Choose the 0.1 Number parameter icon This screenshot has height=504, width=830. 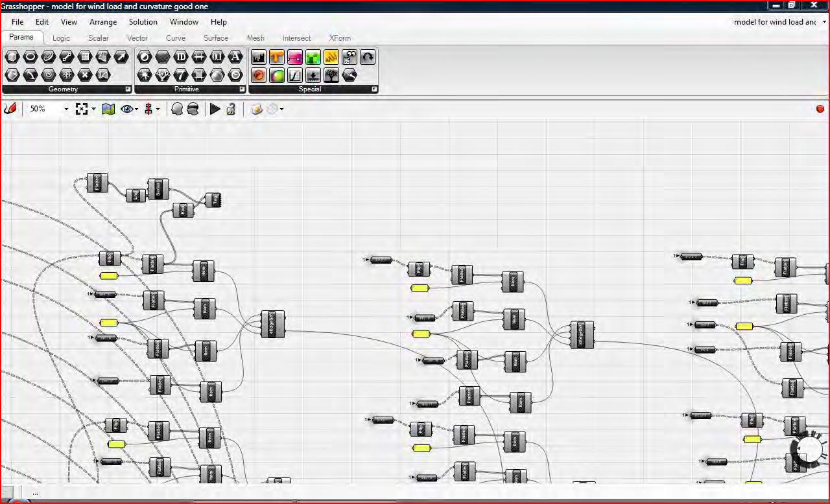[x=217, y=57]
